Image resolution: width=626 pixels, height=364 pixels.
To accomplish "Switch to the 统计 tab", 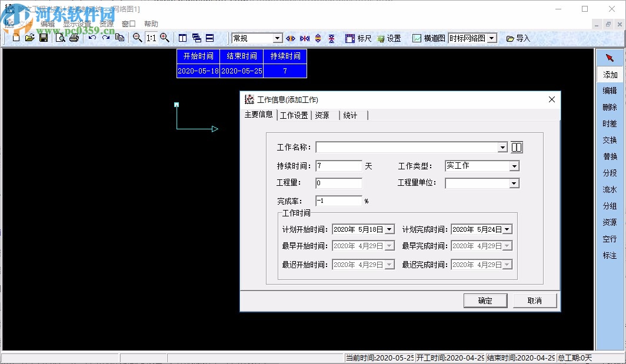I will [351, 115].
